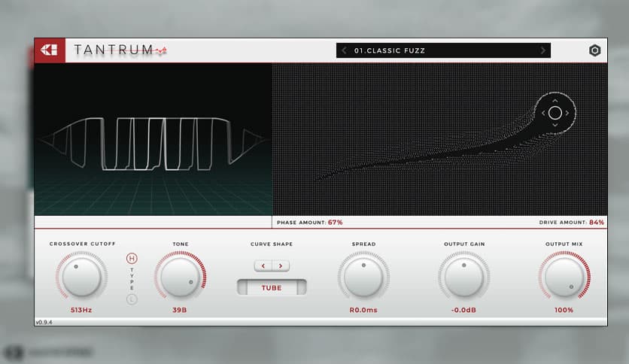Click the Spread knob
Screen dimensions: 629x364
pos(363,277)
